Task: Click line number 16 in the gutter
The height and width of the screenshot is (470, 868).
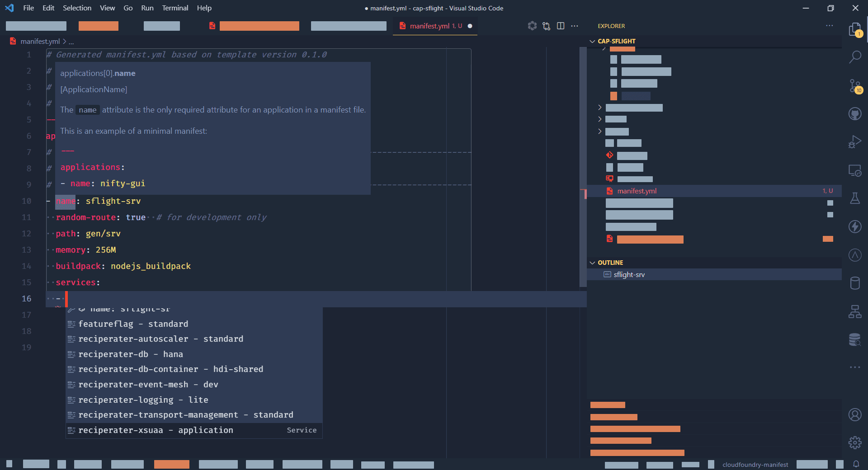Action: coord(27,299)
